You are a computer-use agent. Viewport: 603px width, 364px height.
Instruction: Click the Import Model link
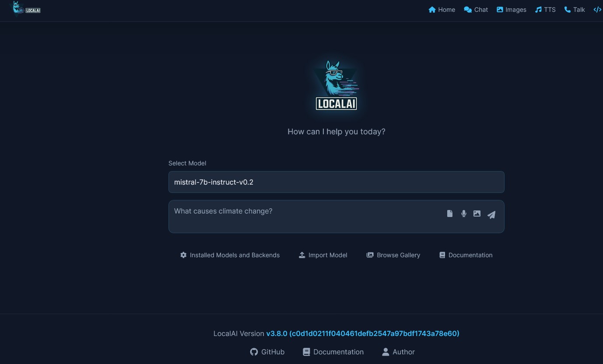click(x=323, y=255)
